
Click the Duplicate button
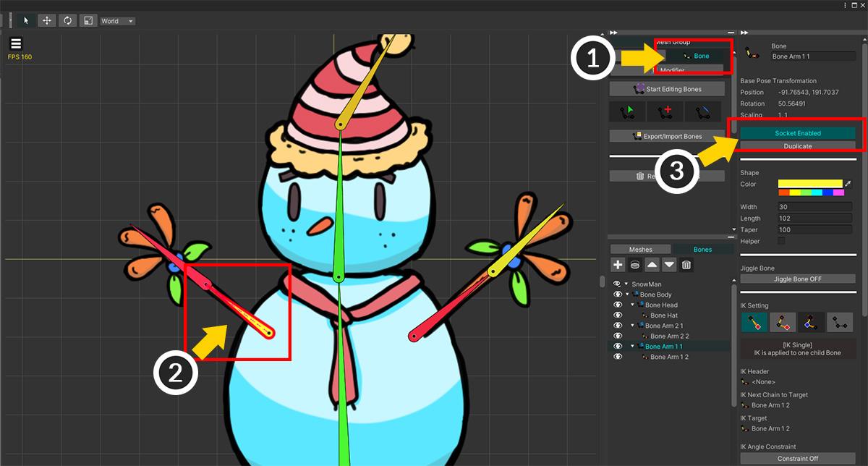(798, 146)
